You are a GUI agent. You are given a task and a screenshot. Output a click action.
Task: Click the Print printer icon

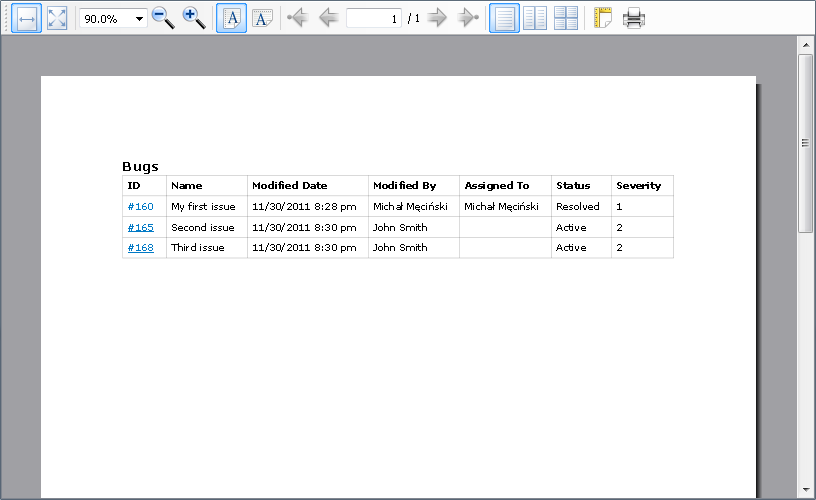click(x=633, y=18)
